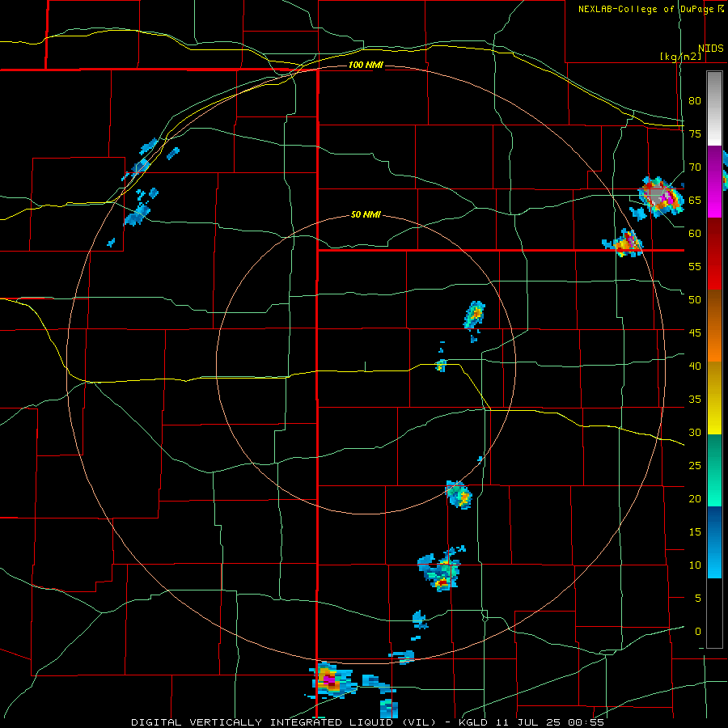Click the "NEXLAB-College of DuPage" credit text

[645, 9]
